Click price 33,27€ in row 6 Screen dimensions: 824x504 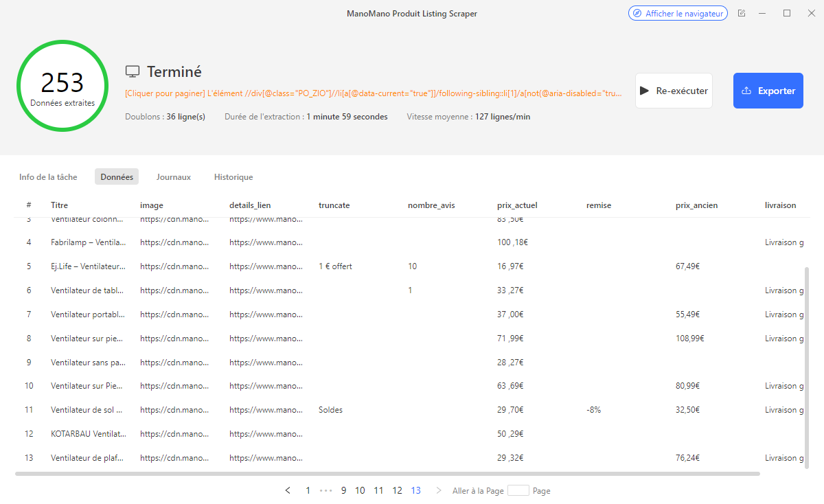point(510,290)
